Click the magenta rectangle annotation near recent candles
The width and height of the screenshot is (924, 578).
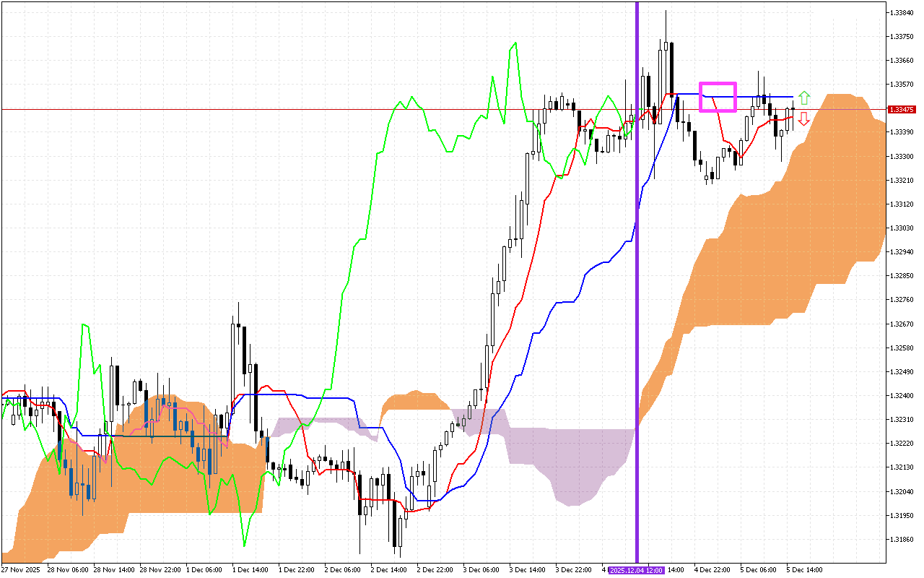click(x=718, y=98)
